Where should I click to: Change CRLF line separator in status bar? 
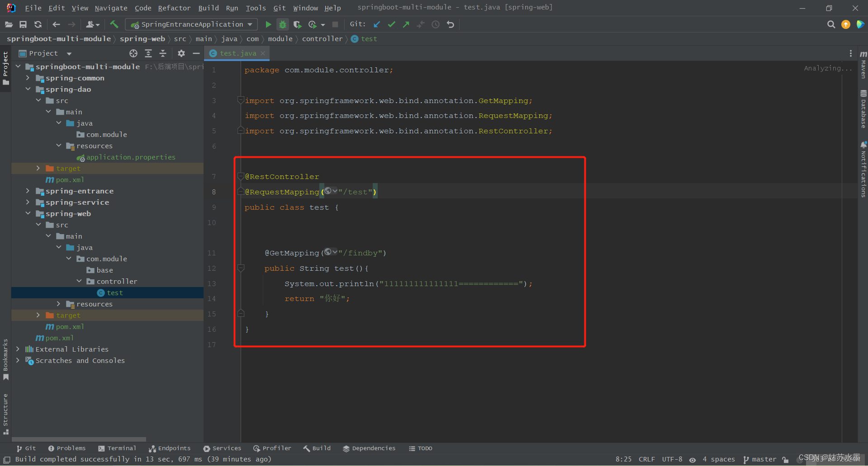click(647, 460)
